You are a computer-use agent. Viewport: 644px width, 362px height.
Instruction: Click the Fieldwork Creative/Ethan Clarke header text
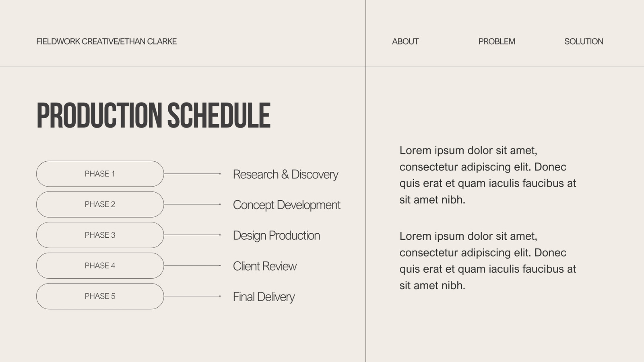pyautogui.click(x=107, y=41)
